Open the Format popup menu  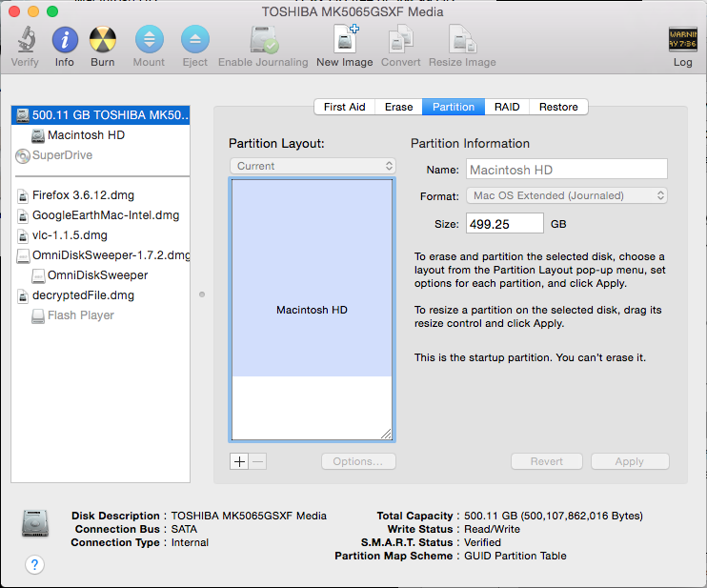coord(567,195)
